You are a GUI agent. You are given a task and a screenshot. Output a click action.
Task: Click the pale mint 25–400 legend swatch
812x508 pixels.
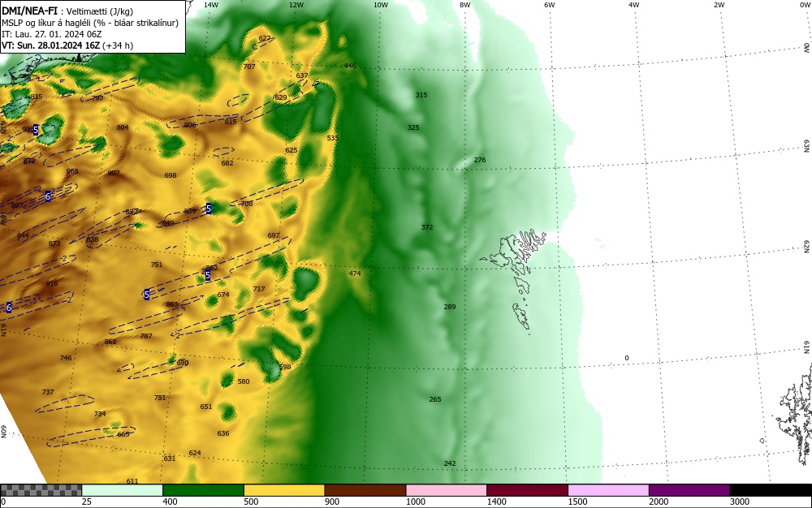123,490
